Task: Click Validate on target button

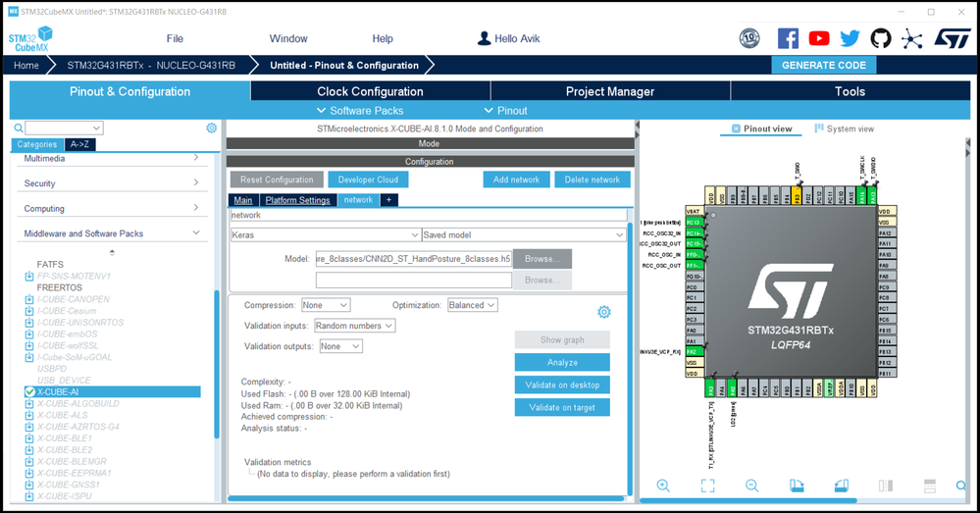Action: pos(562,407)
